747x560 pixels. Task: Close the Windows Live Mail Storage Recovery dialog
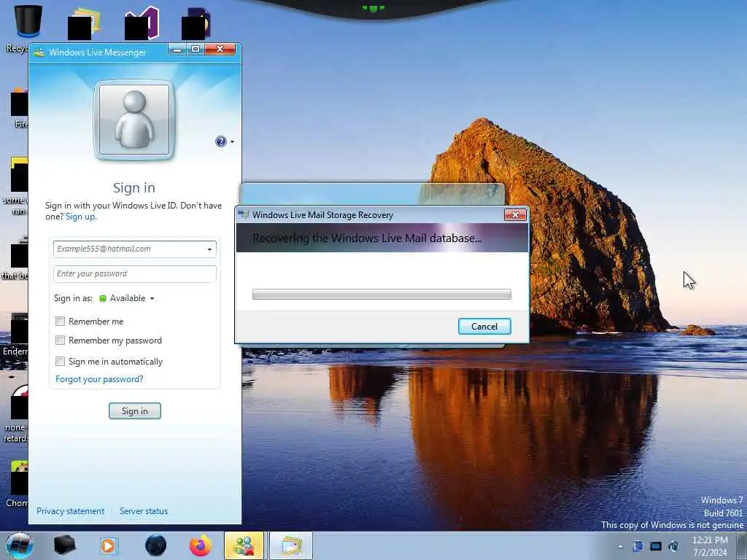pos(516,215)
